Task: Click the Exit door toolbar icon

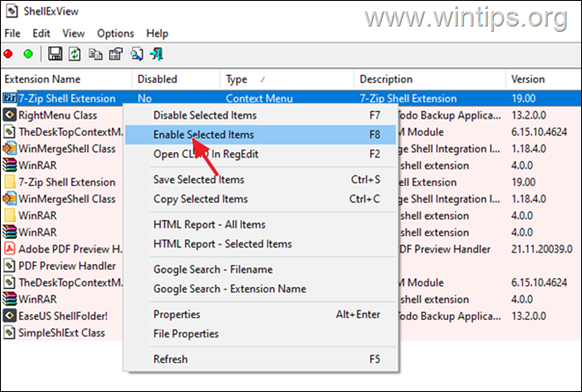Action: pyautogui.click(x=157, y=54)
